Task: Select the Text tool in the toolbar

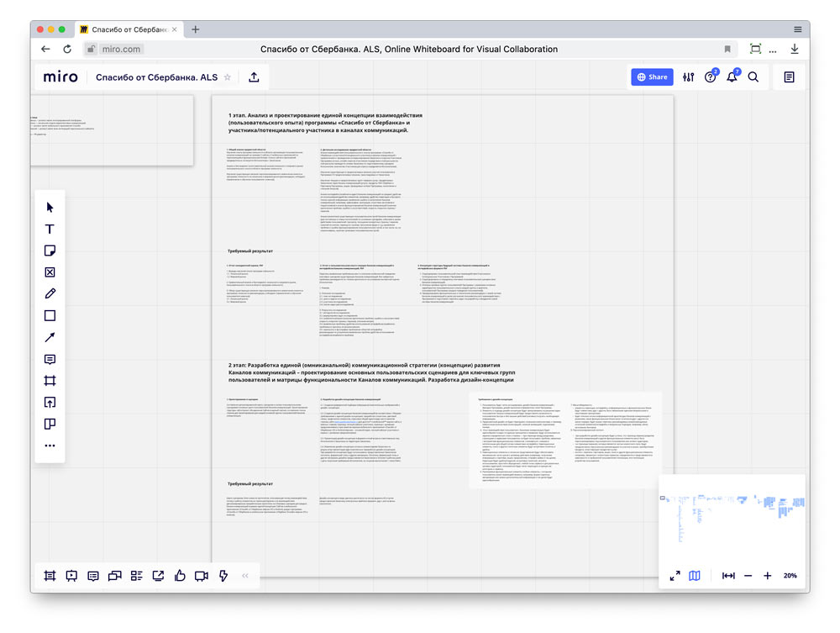Action: 50,229
